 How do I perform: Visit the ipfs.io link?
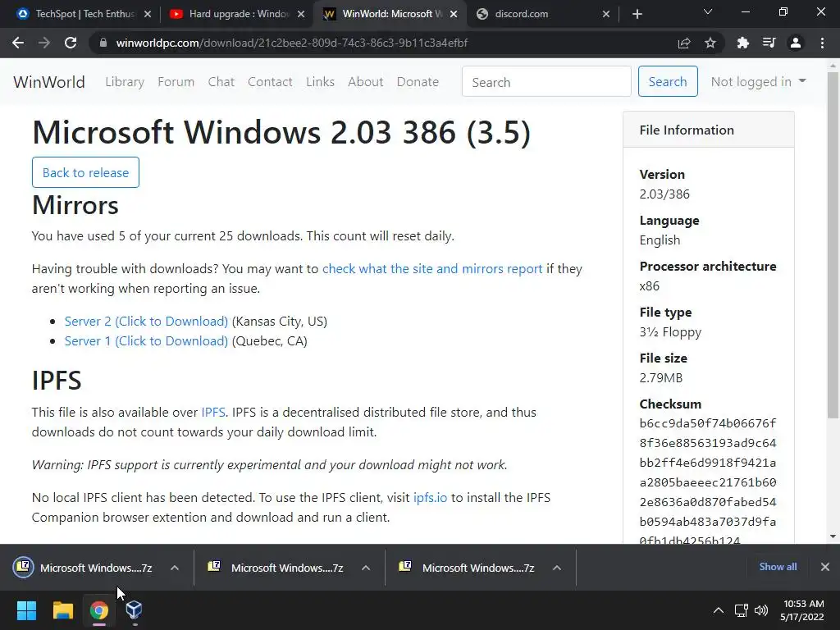[430, 498]
